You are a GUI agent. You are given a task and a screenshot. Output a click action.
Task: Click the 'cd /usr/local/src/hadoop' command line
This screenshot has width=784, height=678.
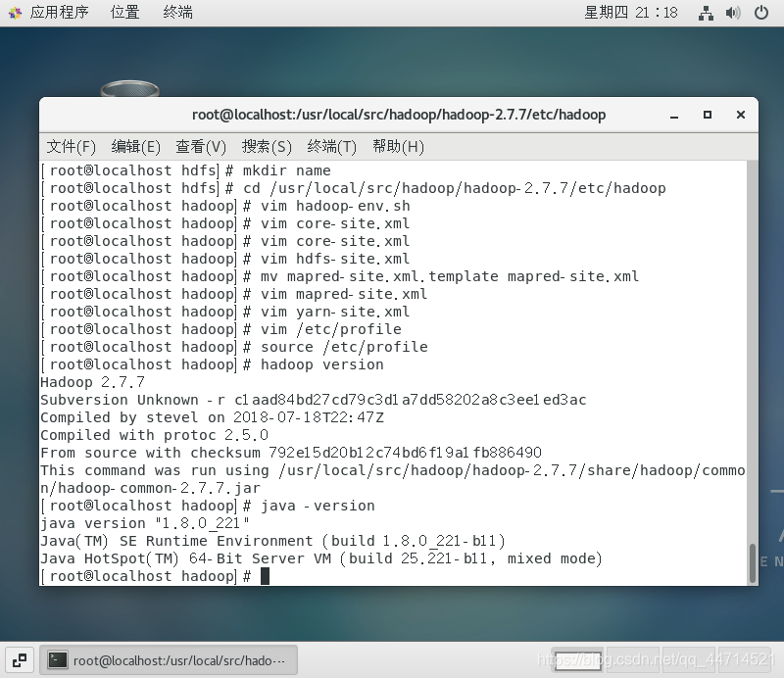pos(353,188)
